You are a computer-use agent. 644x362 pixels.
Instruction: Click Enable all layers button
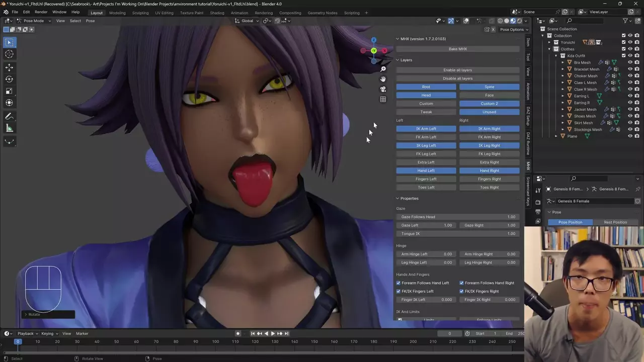457,70
